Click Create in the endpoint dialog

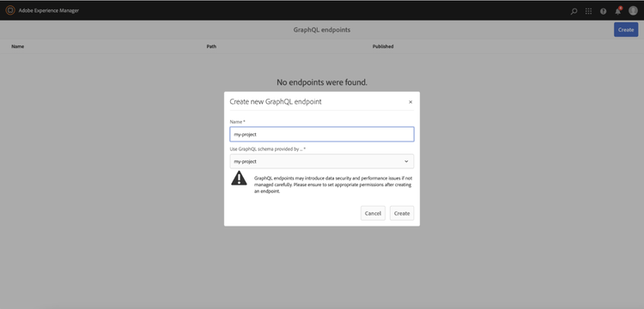coord(402,213)
